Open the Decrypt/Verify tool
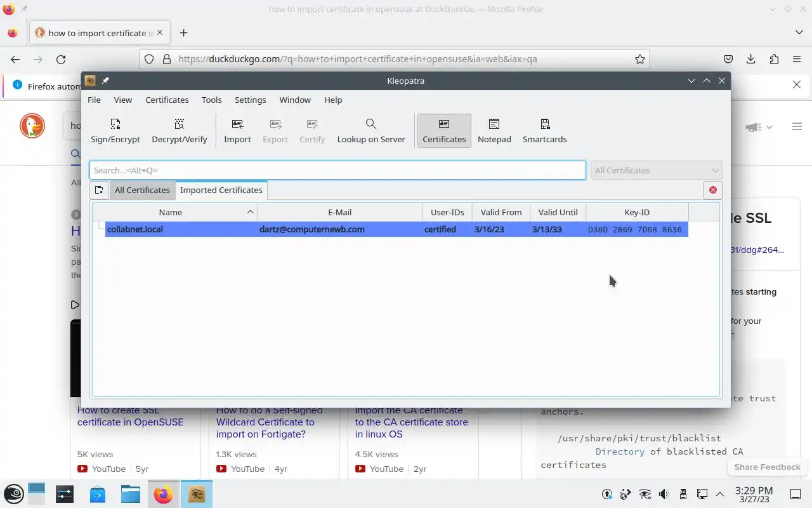The height and width of the screenshot is (508, 812). [x=180, y=131]
